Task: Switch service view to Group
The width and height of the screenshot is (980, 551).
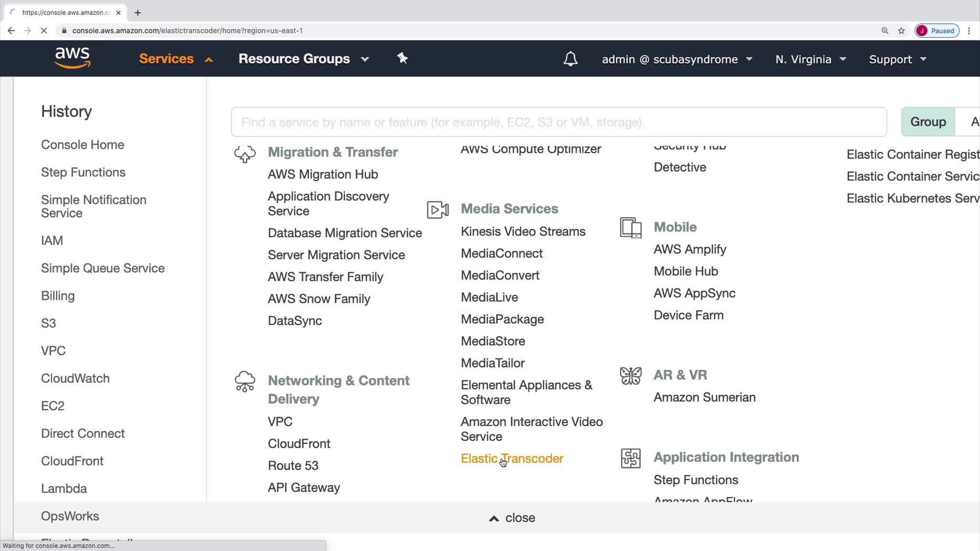Action: click(x=927, y=122)
